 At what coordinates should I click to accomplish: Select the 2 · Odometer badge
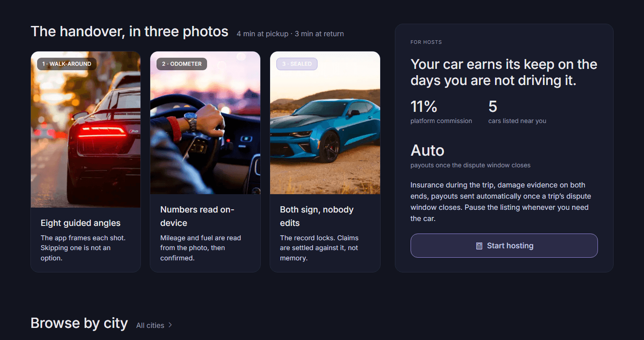click(x=182, y=64)
